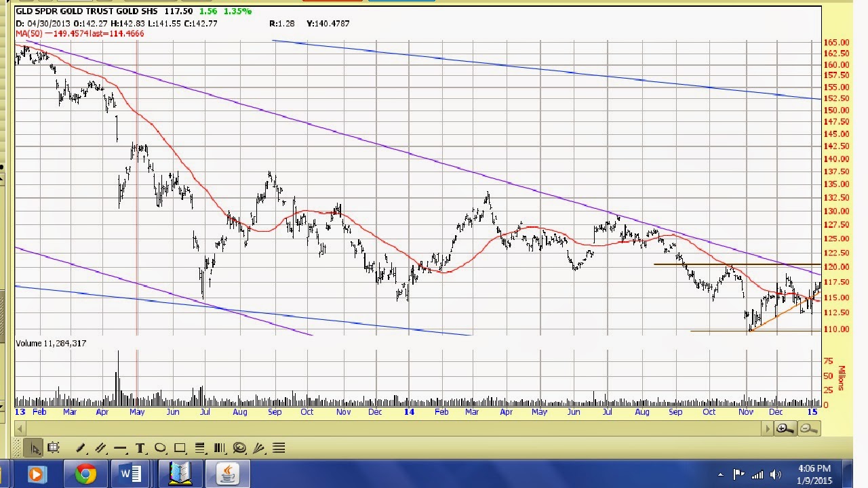Click the 165.00 price axis label

tap(836, 42)
